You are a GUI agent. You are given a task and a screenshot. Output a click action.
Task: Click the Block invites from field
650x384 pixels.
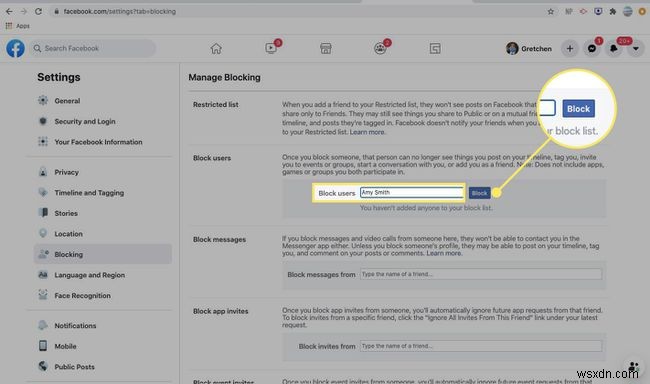[481, 346]
